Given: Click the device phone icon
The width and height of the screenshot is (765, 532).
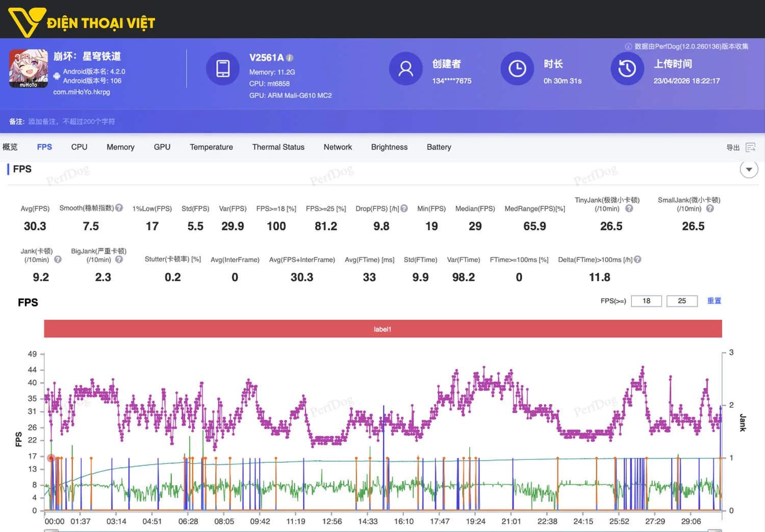Looking at the screenshot, I should click(x=223, y=68).
